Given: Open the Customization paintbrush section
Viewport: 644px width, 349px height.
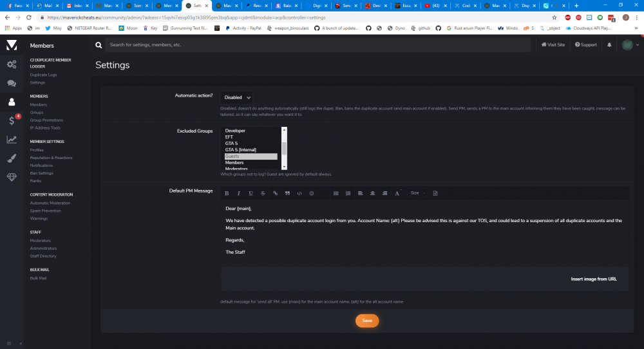Looking at the screenshot, I should pyautogui.click(x=12, y=158).
